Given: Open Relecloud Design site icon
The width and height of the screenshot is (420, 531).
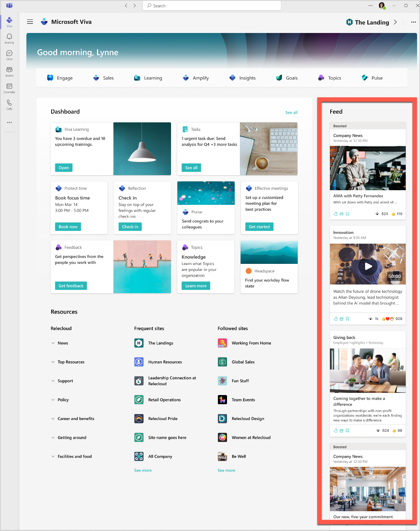Looking at the screenshot, I should [x=222, y=418].
